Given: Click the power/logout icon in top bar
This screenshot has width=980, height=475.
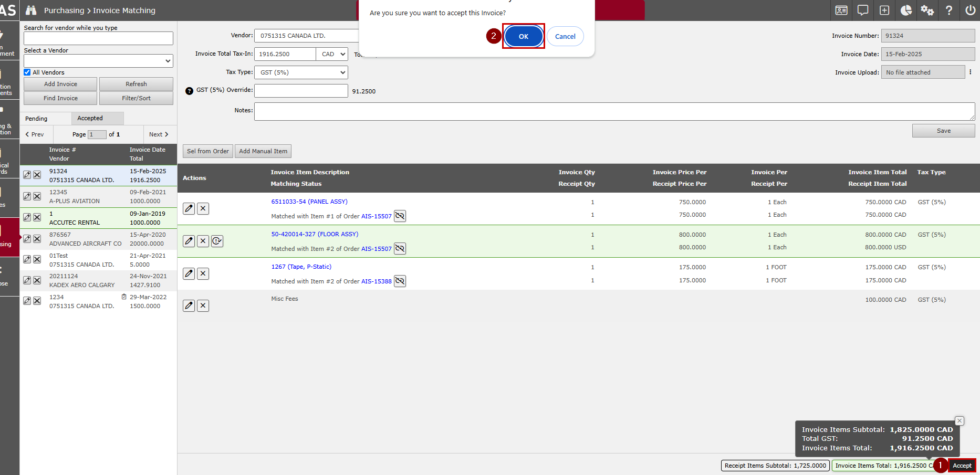Looking at the screenshot, I should pos(970,10).
